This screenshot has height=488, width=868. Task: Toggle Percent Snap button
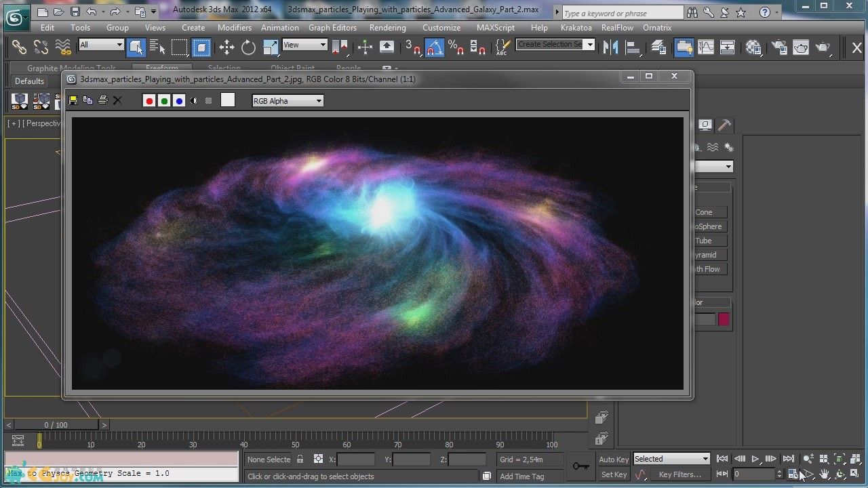click(456, 47)
